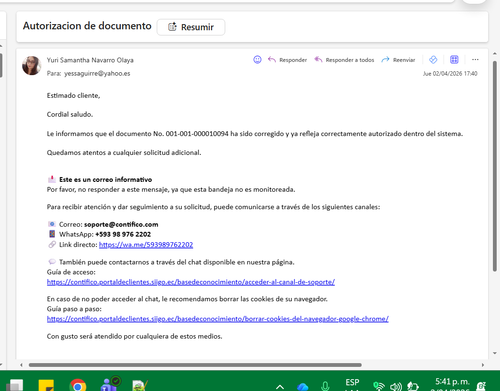Click the blue diamond checkmark toolbar icon
500x391 pixels.
[433, 60]
